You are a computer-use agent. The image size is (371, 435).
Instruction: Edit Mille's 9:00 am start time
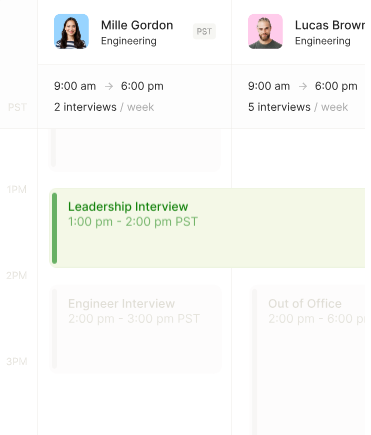pyautogui.click(x=75, y=86)
